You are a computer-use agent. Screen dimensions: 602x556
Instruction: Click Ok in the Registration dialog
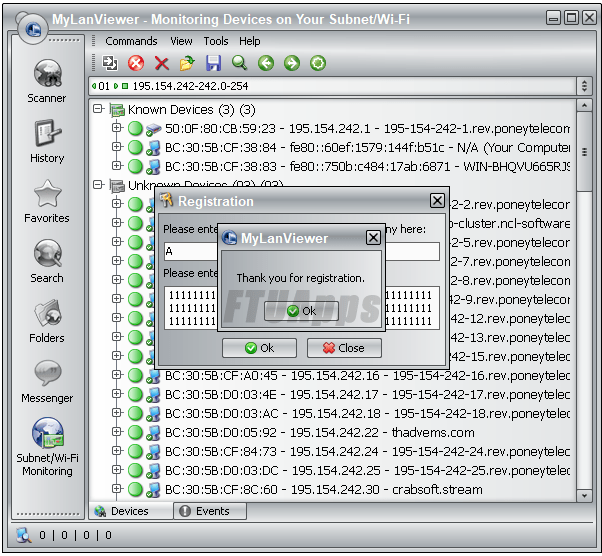tap(259, 348)
